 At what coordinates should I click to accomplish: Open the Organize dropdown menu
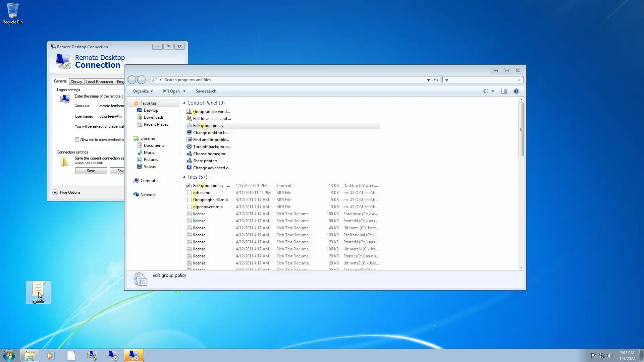click(x=143, y=91)
